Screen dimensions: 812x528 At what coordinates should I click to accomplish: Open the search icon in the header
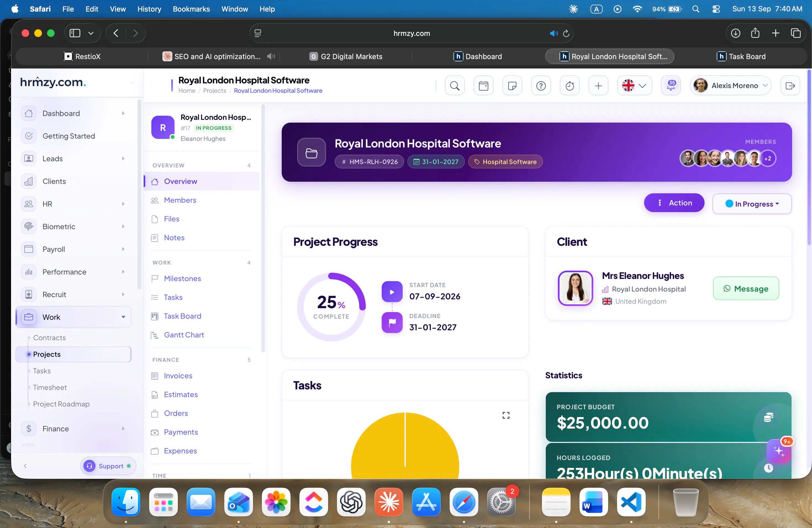click(x=455, y=86)
